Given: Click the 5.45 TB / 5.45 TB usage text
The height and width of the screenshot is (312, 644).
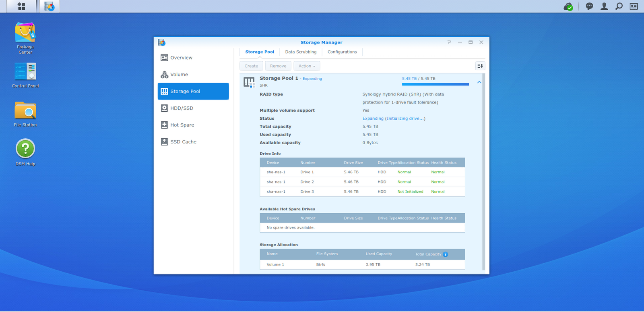Looking at the screenshot, I should coord(419,79).
